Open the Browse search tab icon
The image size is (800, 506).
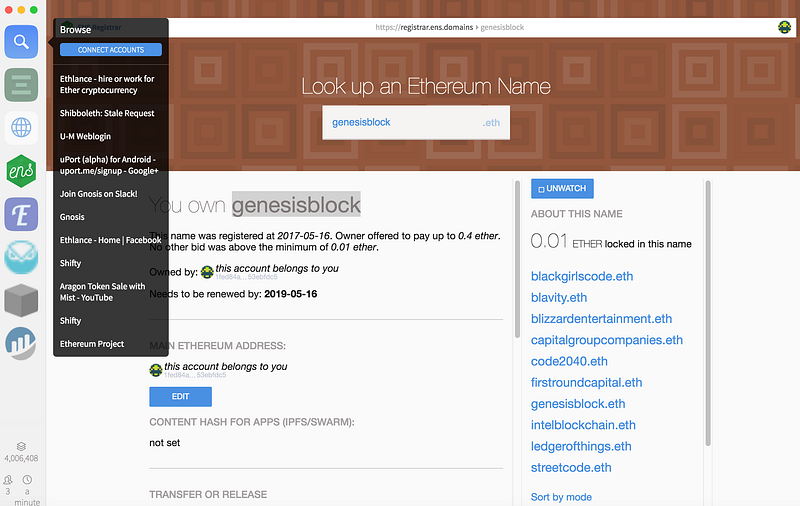point(21,42)
